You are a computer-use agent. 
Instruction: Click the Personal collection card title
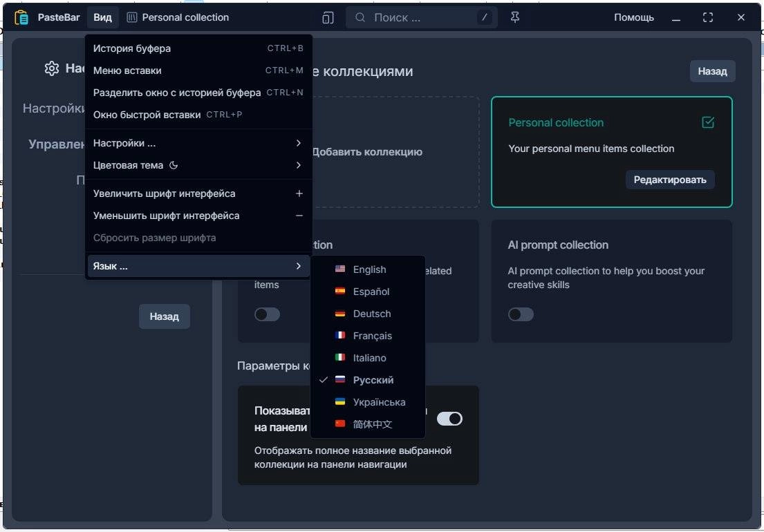pyautogui.click(x=556, y=123)
